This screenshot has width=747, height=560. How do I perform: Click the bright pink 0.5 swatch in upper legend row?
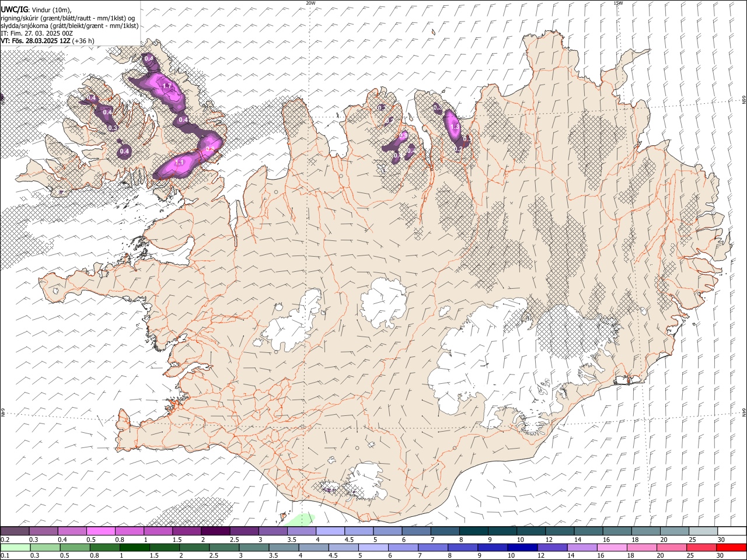(101, 531)
